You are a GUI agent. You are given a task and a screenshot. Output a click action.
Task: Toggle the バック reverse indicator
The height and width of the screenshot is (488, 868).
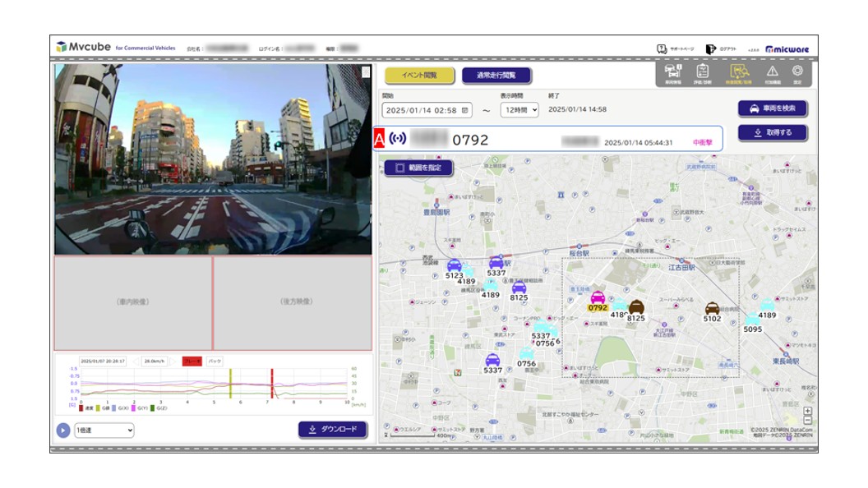(x=214, y=361)
